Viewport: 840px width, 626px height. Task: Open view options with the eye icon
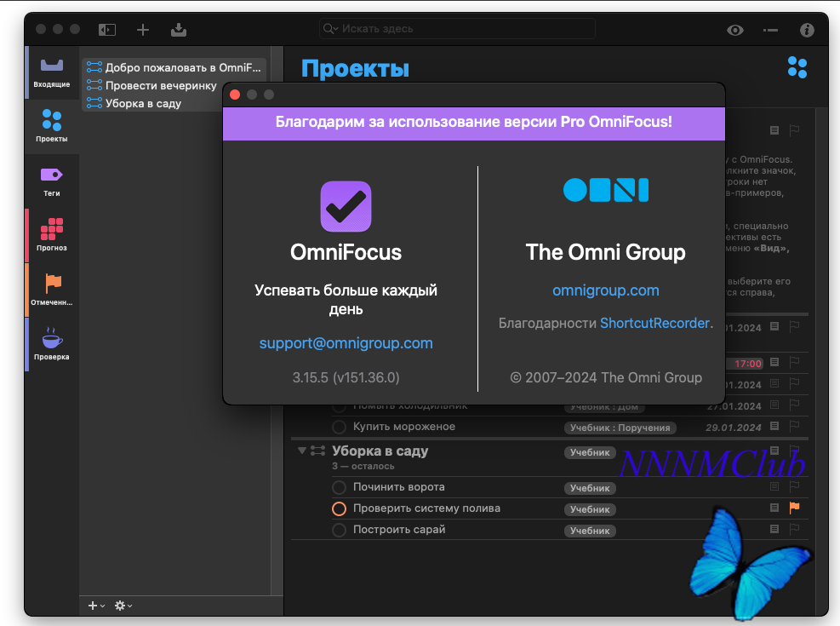pos(735,30)
